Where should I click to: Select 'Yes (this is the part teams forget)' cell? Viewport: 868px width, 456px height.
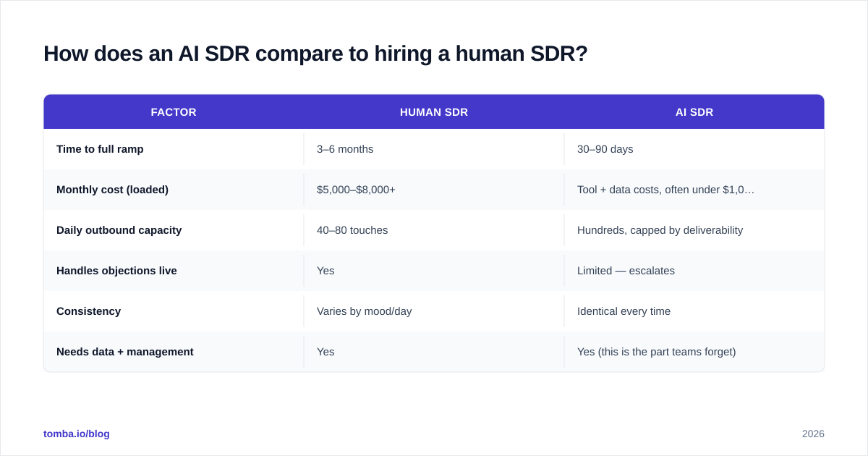click(x=694, y=352)
